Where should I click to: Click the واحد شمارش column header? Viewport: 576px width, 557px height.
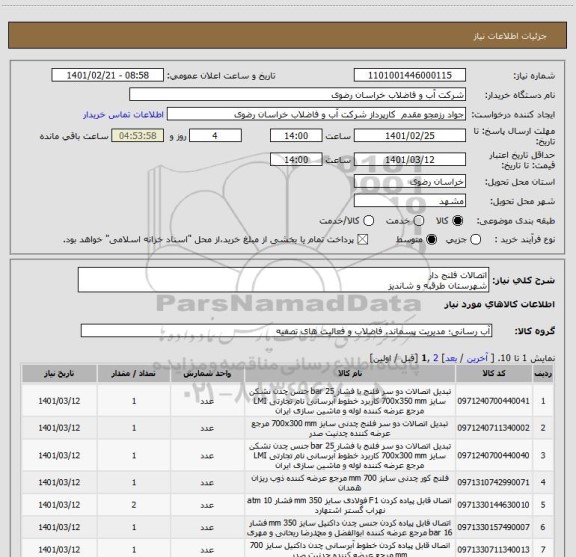[x=207, y=374]
